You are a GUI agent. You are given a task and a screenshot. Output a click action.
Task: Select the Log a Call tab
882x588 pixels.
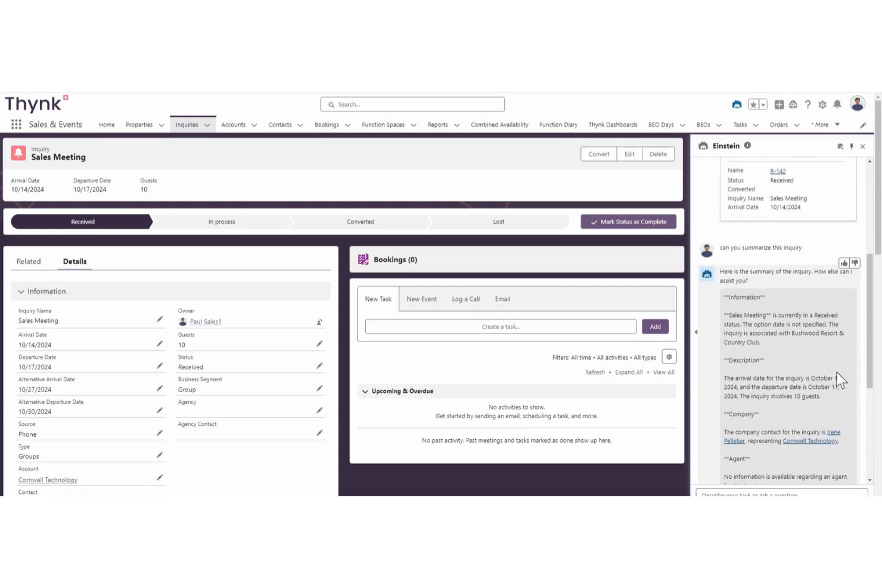tap(465, 299)
